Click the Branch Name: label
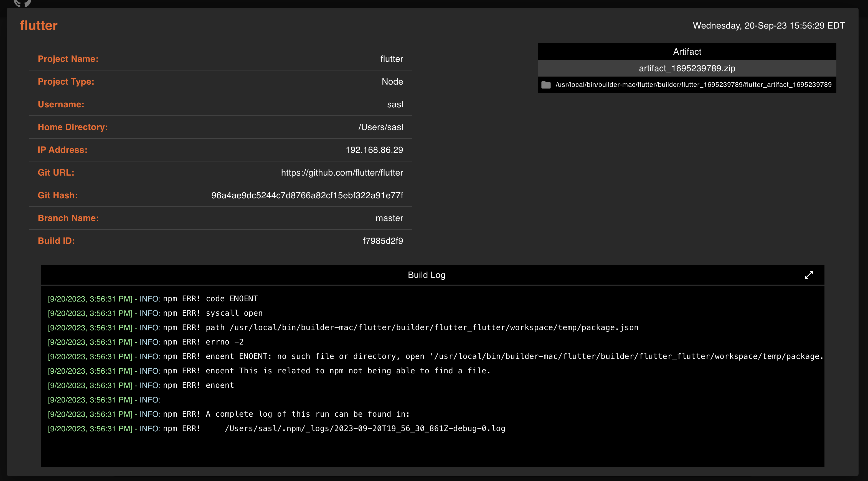 (68, 218)
